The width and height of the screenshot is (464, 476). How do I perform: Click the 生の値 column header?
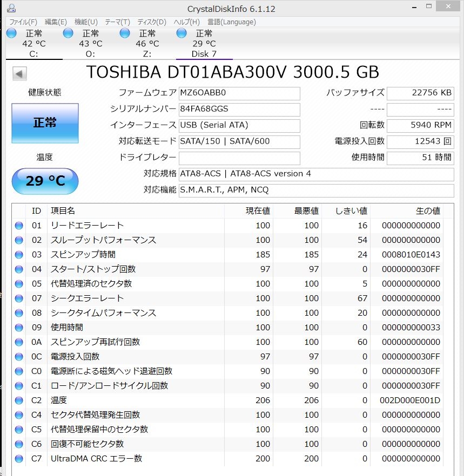point(407,210)
